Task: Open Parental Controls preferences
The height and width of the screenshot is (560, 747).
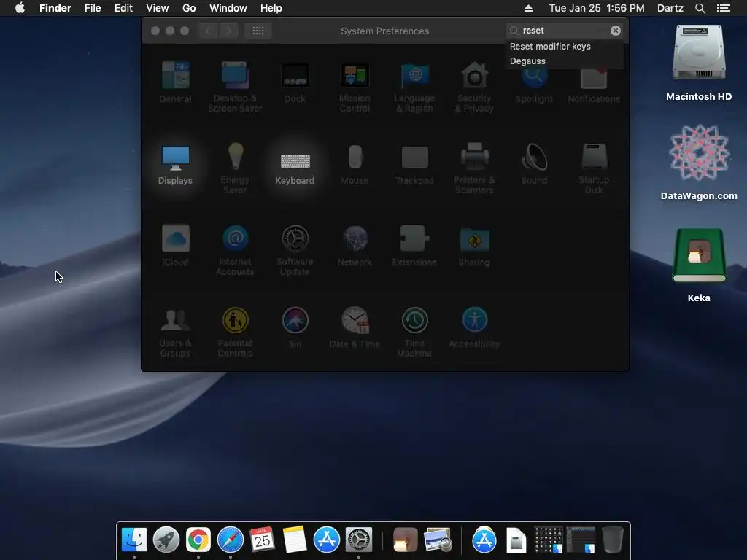Action: 235,332
